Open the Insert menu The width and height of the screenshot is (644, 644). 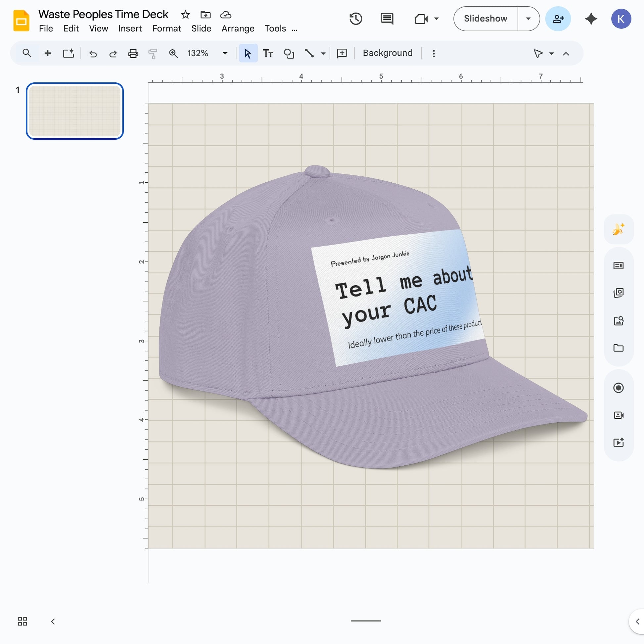pos(130,29)
